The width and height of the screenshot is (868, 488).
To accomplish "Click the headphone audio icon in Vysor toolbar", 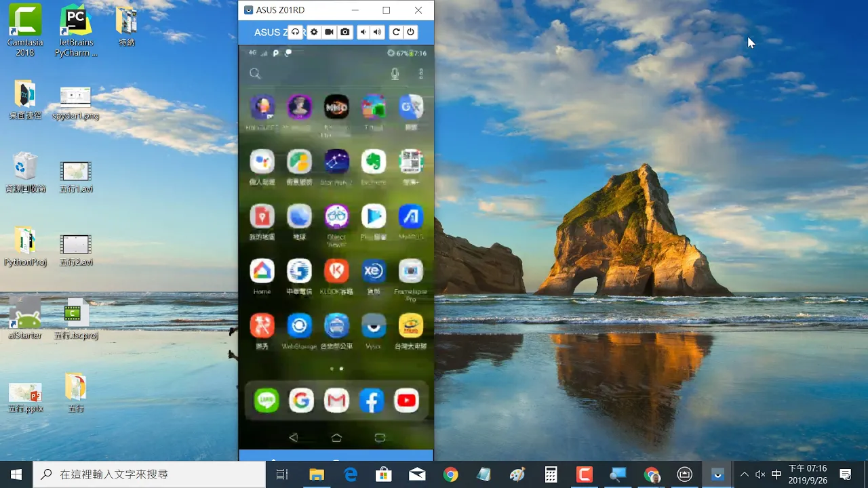I will pyautogui.click(x=296, y=32).
